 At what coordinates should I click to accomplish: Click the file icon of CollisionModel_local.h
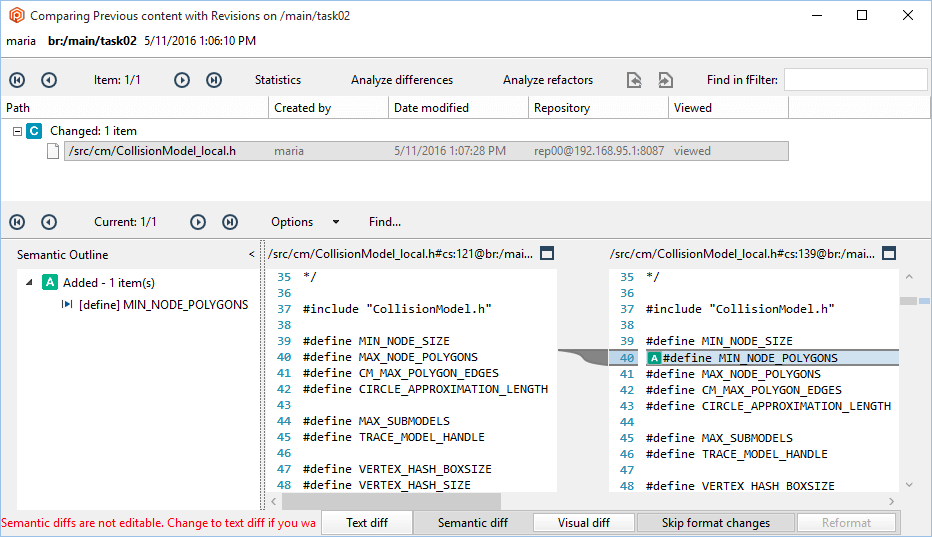coord(53,151)
